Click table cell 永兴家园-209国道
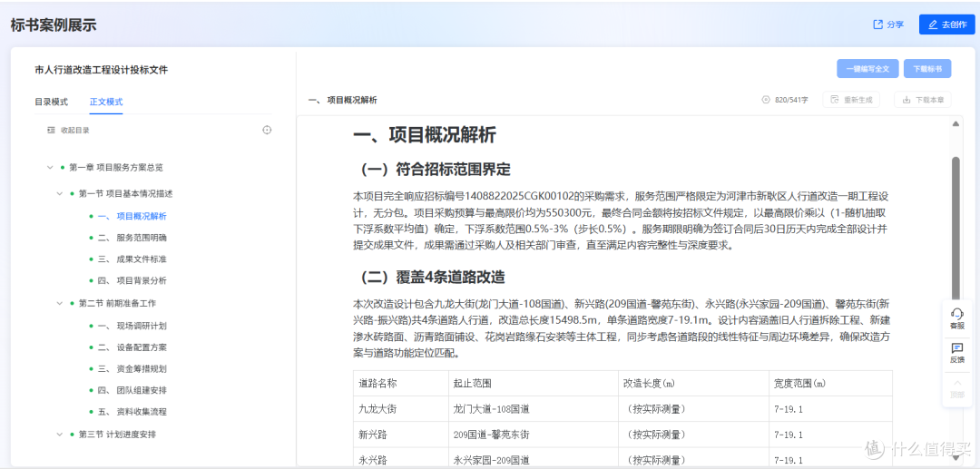This screenshot has width=980, height=469. click(489, 460)
